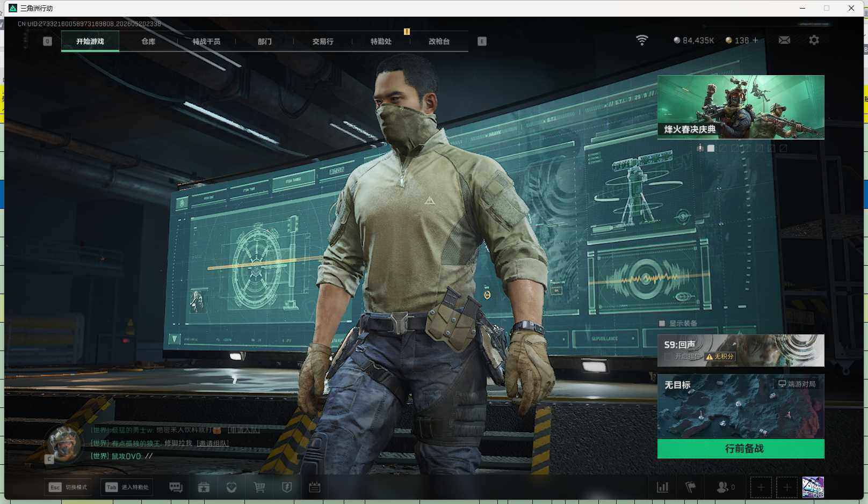This screenshot has width=868, height=504.
Task: Open the chat bubbles icon
Action: pos(176,487)
